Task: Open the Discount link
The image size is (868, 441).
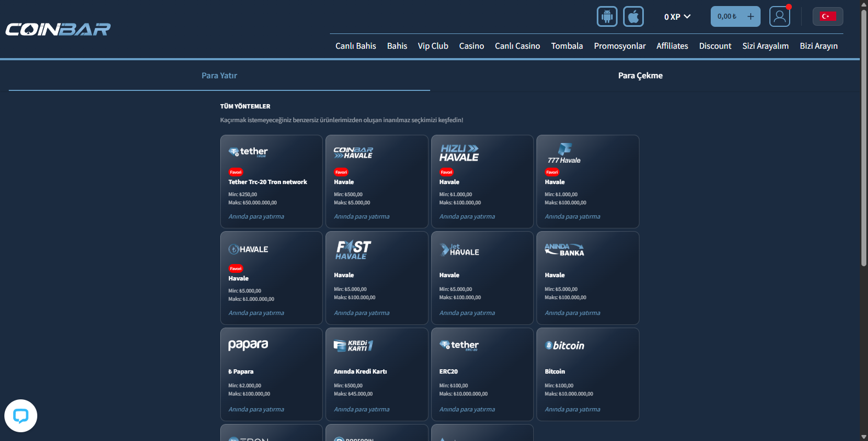Action: (x=715, y=46)
